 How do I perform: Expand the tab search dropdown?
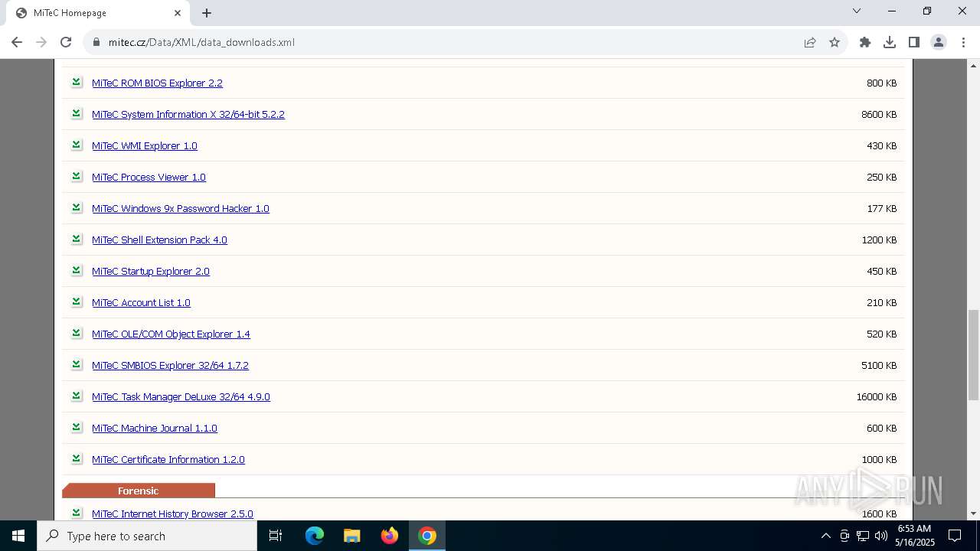[x=857, y=11]
